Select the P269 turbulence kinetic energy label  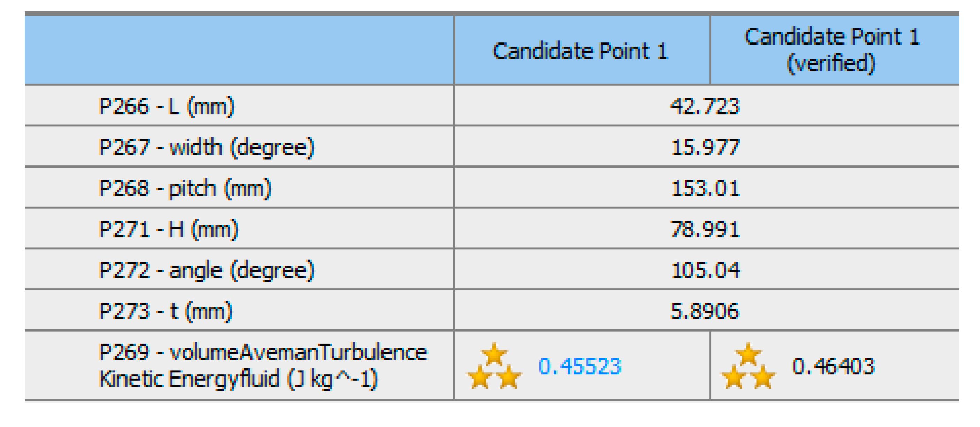(x=262, y=365)
